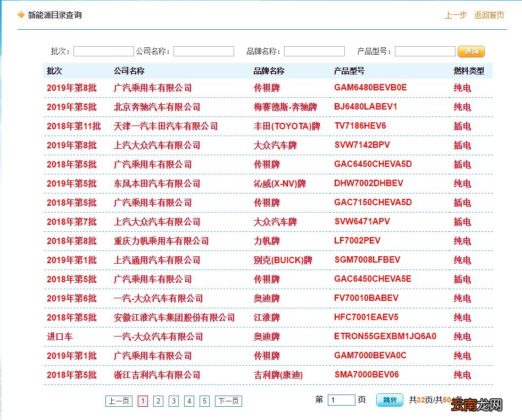
Task: Open product model LF7002PEV
Action: [x=357, y=240]
